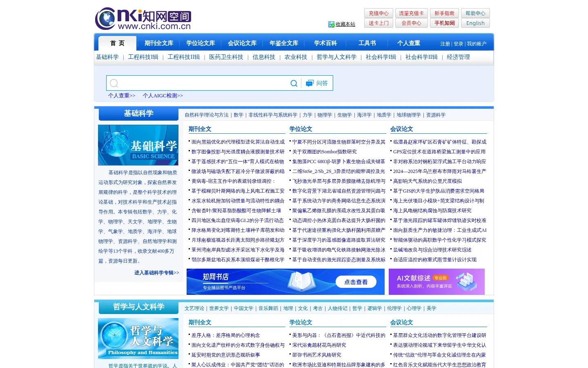Open the 问答 chat icon button

pos(317,83)
